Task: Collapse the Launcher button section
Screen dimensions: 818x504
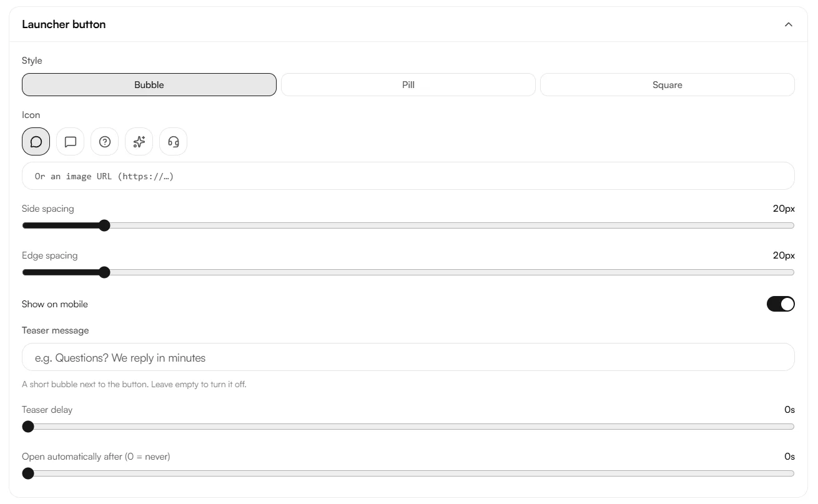Action: pyautogui.click(x=789, y=24)
